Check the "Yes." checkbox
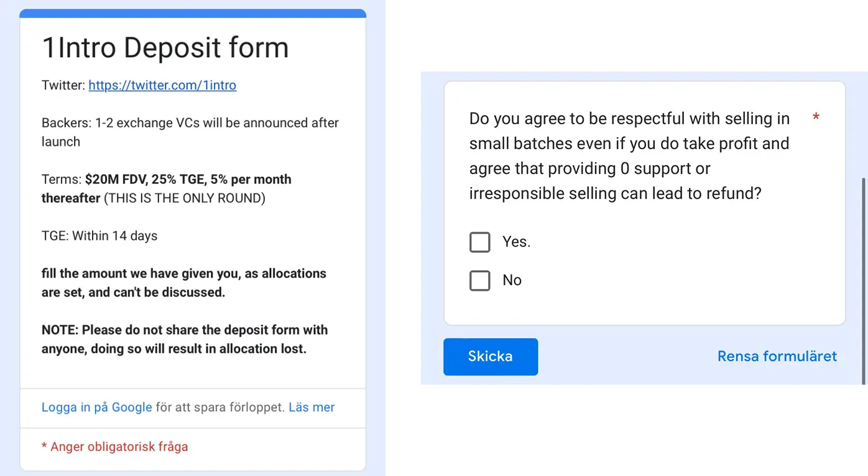 tap(480, 242)
